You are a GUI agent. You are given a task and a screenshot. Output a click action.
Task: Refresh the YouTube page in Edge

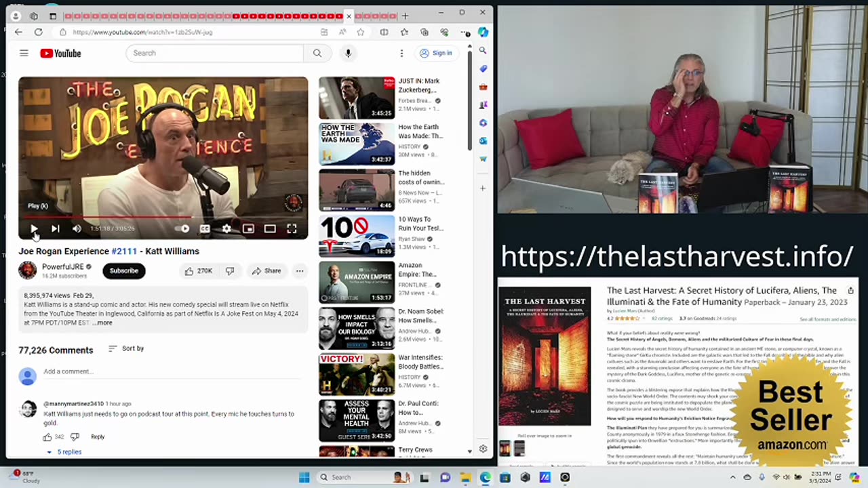[39, 32]
